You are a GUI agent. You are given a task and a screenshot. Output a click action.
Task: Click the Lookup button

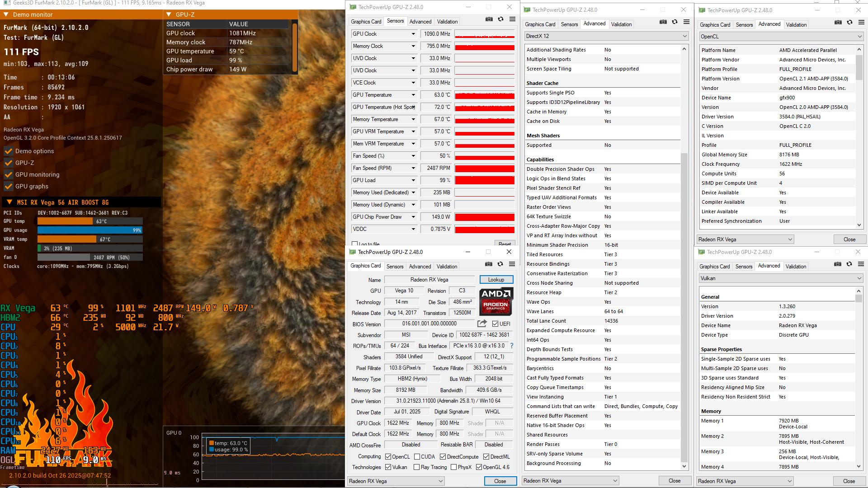coord(496,280)
